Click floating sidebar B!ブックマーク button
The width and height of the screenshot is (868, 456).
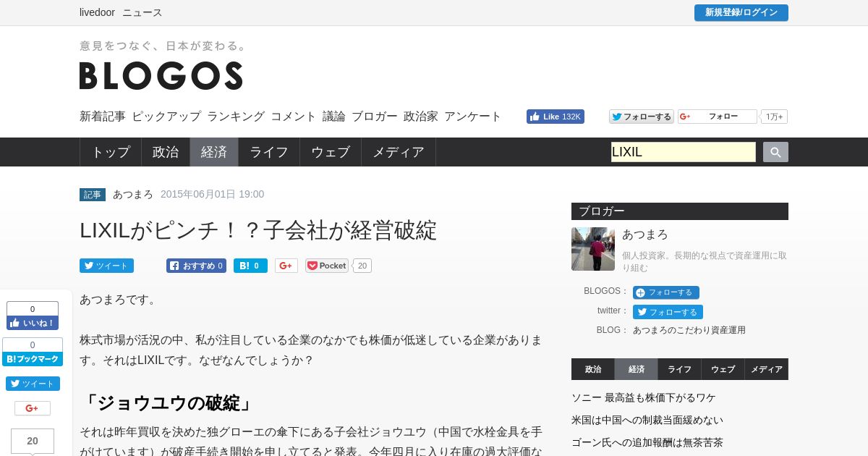[33, 359]
